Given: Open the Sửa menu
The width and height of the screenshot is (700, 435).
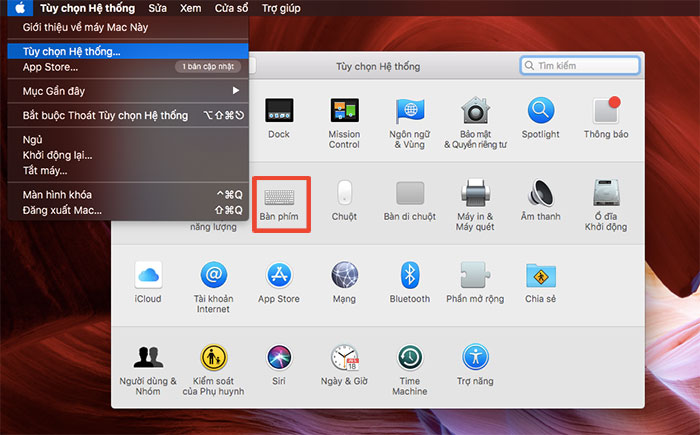Looking at the screenshot, I should tap(158, 8).
